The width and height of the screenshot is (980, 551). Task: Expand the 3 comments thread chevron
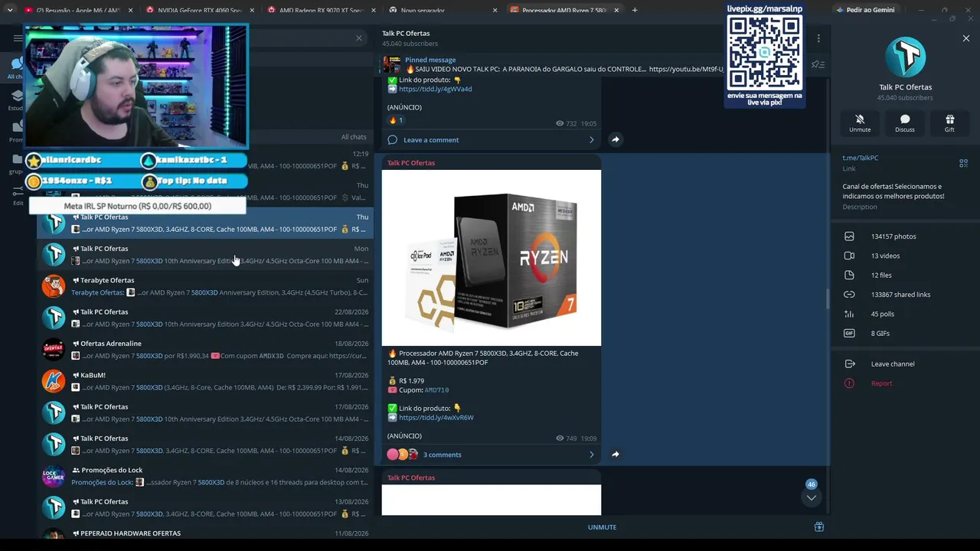coord(591,455)
